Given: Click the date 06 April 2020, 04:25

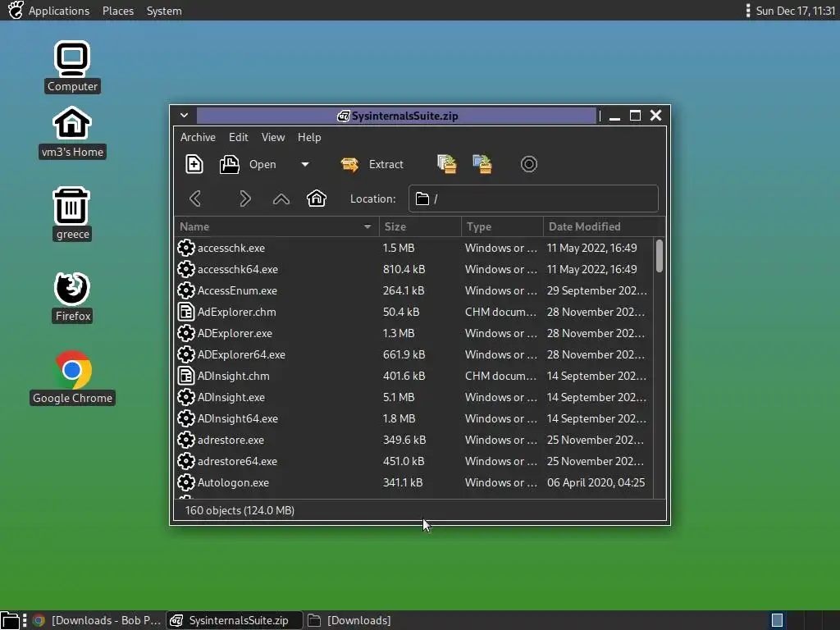Looking at the screenshot, I should tap(596, 482).
